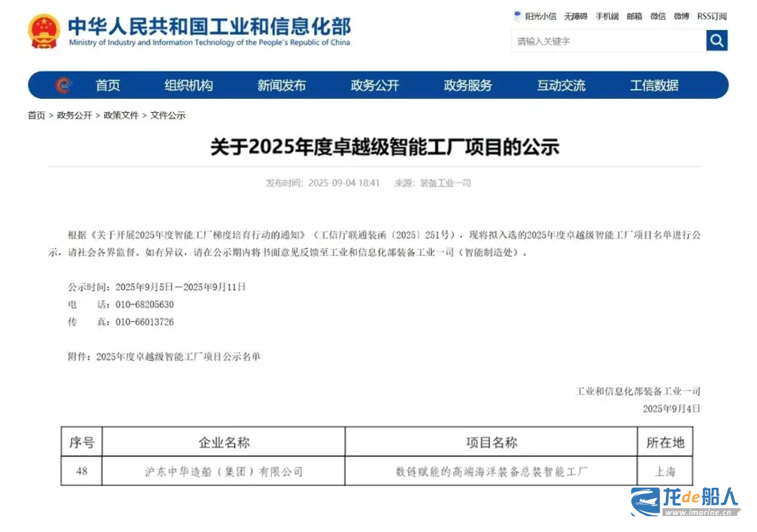The height and width of the screenshot is (532, 757).
Task: Go to 新闻发布 section
Action: point(282,86)
